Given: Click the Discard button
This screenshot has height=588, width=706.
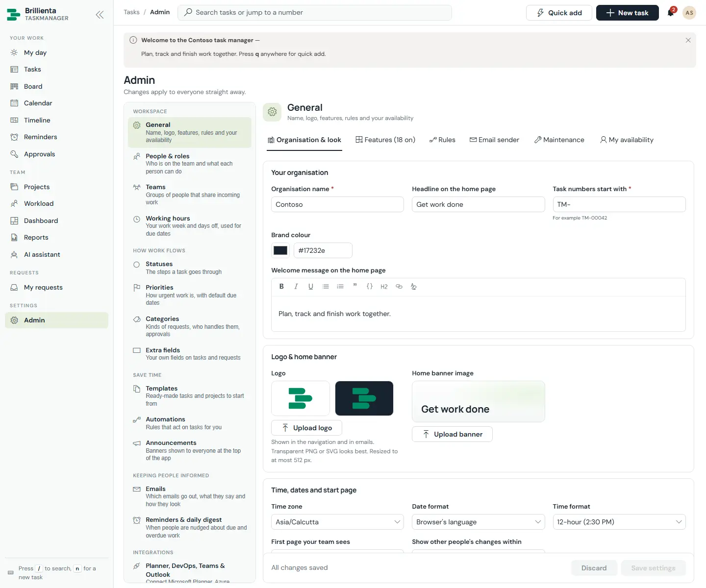Looking at the screenshot, I should click(594, 568).
